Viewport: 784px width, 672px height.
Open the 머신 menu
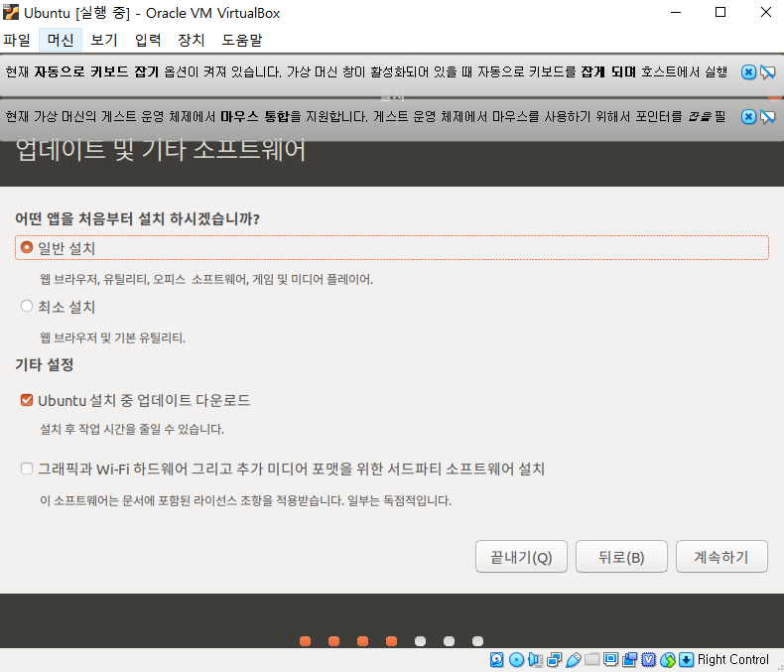61,40
